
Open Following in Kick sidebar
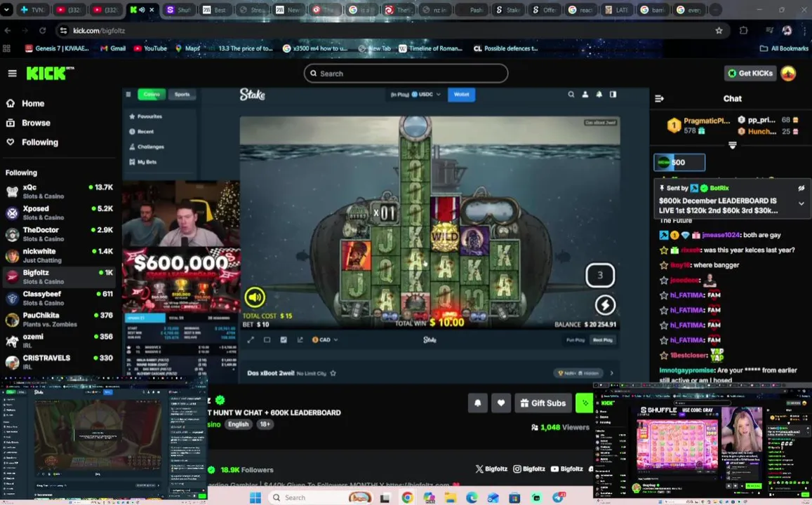click(x=32, y=142)
